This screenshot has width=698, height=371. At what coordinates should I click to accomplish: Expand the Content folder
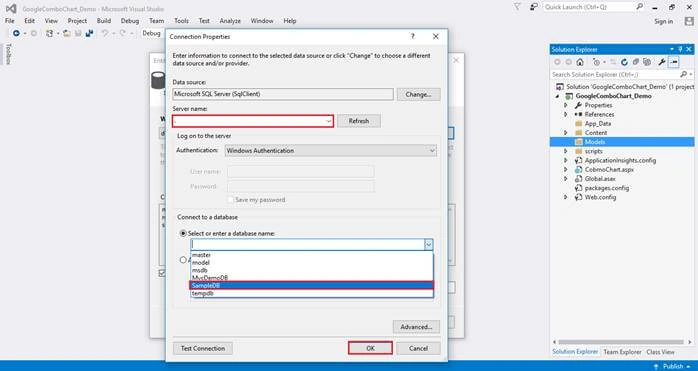coord(566,133)
